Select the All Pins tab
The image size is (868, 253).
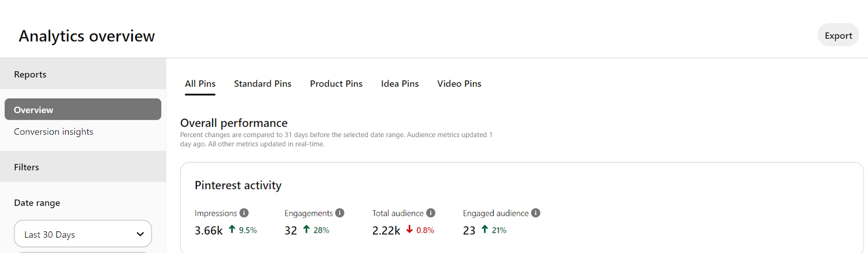[200, 83]
